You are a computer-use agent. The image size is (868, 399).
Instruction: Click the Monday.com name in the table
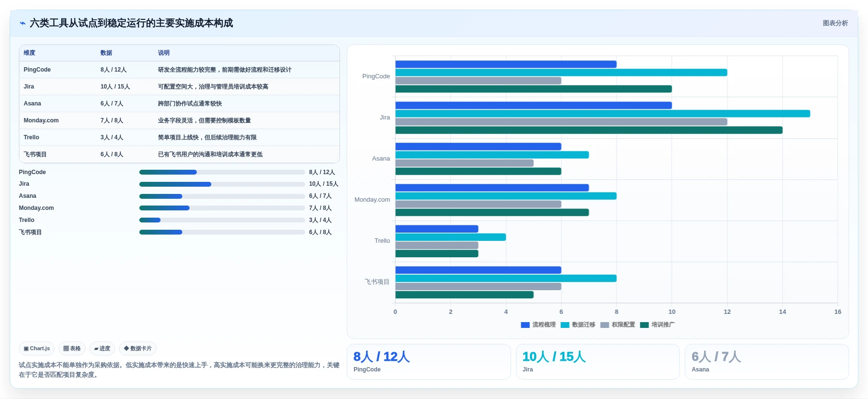tap(41, 120)
